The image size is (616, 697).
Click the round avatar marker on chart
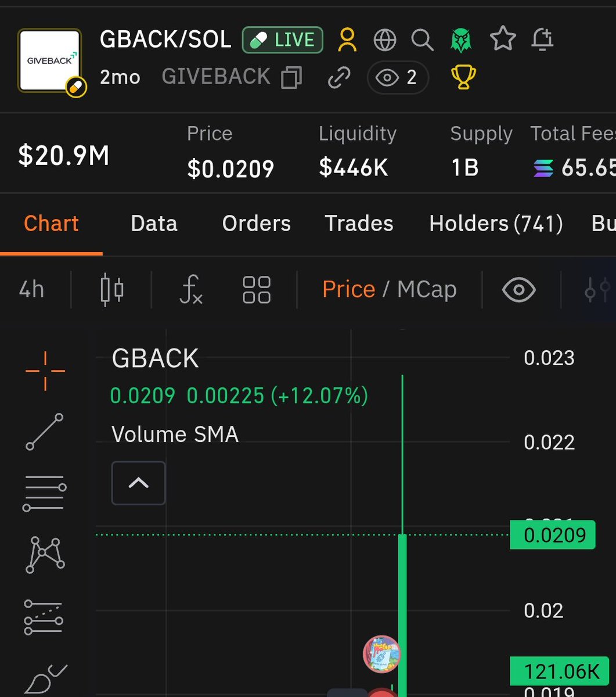click(x=381, y=653)
